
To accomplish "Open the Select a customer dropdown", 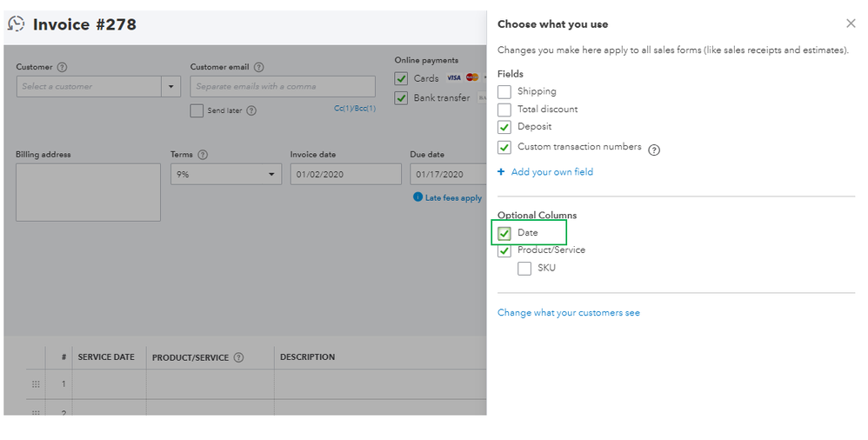I will [x=171, y=87].
